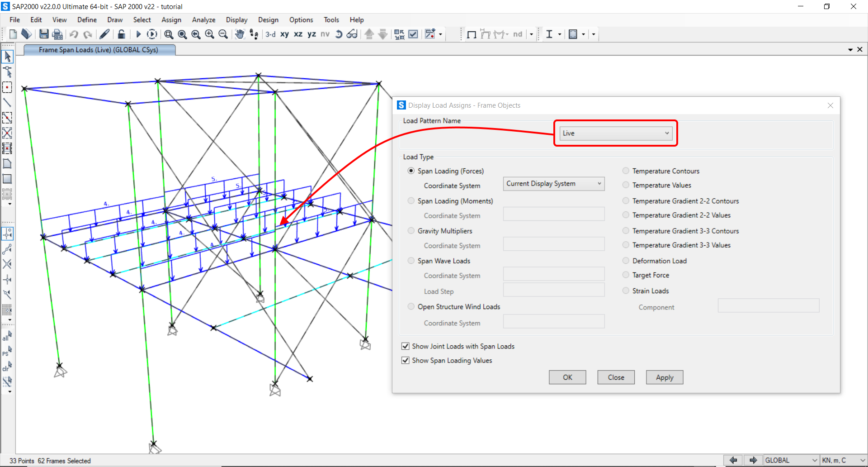
Task: Set the default 3-d view
Action: tap(270, 34)
